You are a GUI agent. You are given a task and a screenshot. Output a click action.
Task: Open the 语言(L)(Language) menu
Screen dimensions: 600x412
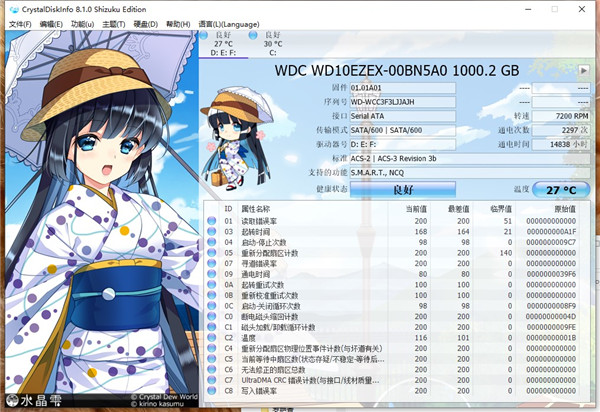click(229, 24)
